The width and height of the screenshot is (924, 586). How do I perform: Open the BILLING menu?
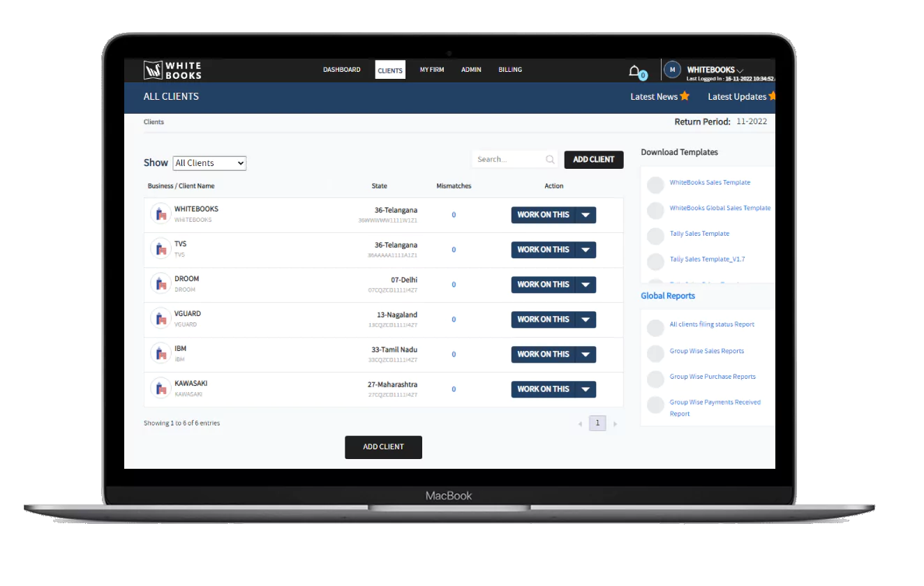click(510, 70)
